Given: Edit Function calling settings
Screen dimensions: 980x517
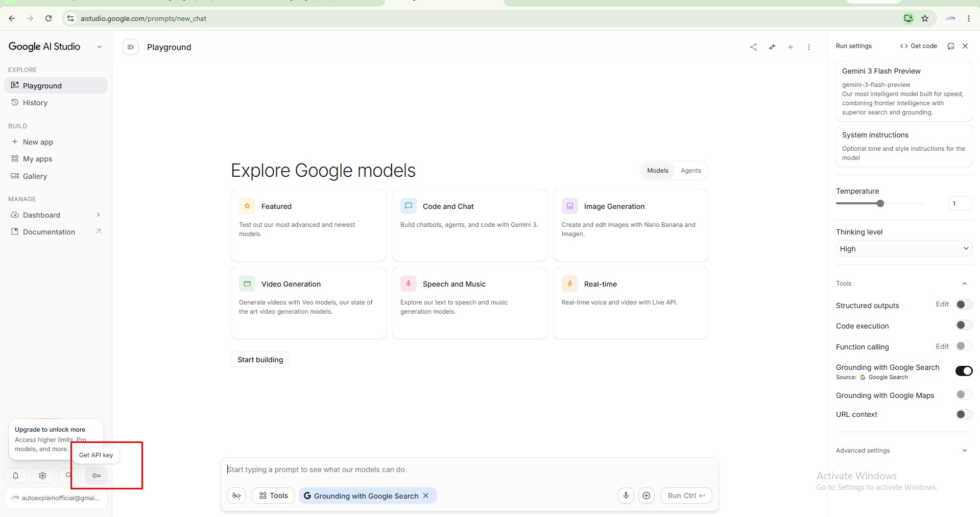Looking at the screenshot, I should [x=942, y=346].
